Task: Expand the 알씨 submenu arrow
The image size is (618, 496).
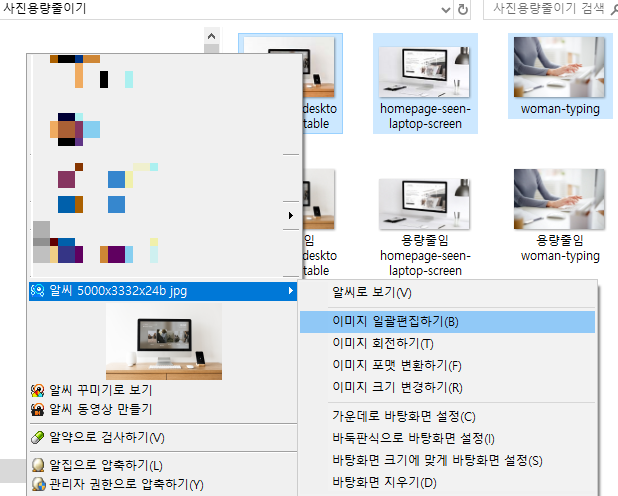Action: [290, 291]
